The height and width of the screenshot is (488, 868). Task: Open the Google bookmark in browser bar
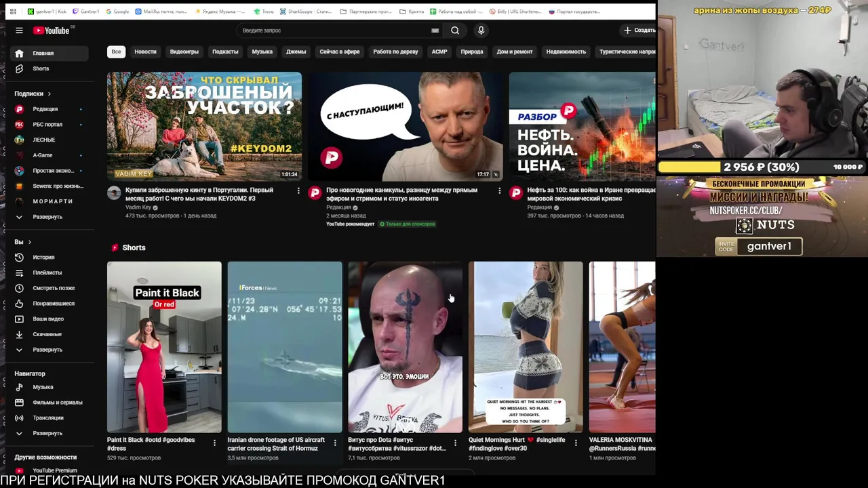pos(117,12)
